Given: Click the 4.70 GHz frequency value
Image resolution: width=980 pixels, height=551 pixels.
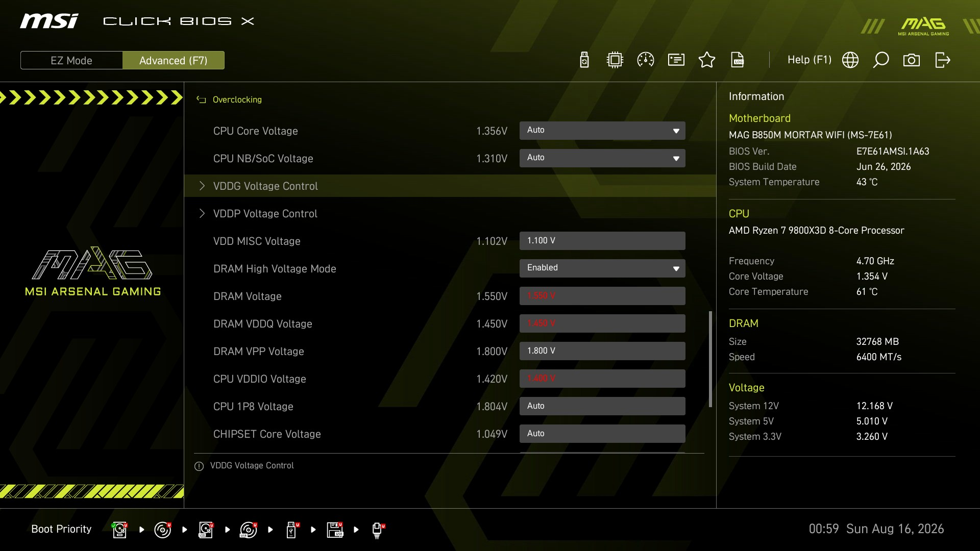Looking at the screenshot, I should [875, 261].
